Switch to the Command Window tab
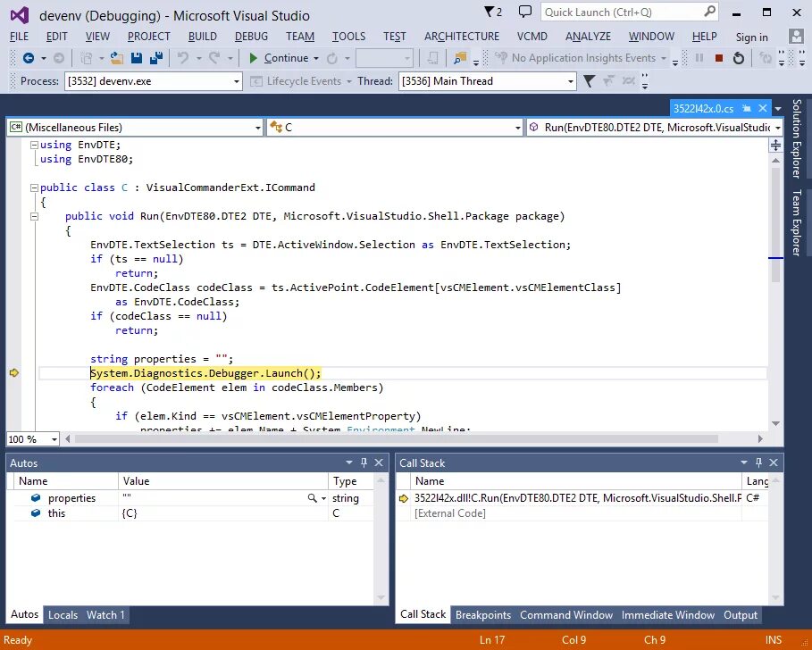This screenshot has height=650, width=812. 566,615
